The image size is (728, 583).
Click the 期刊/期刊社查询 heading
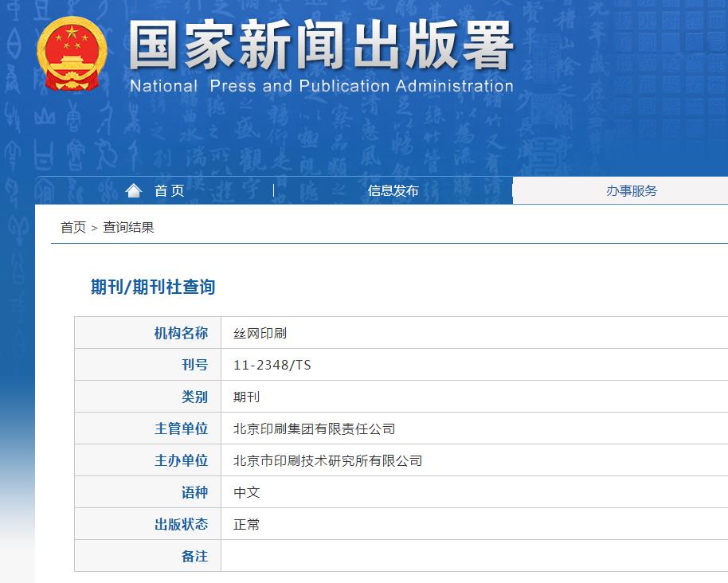(x=153, y=287)
